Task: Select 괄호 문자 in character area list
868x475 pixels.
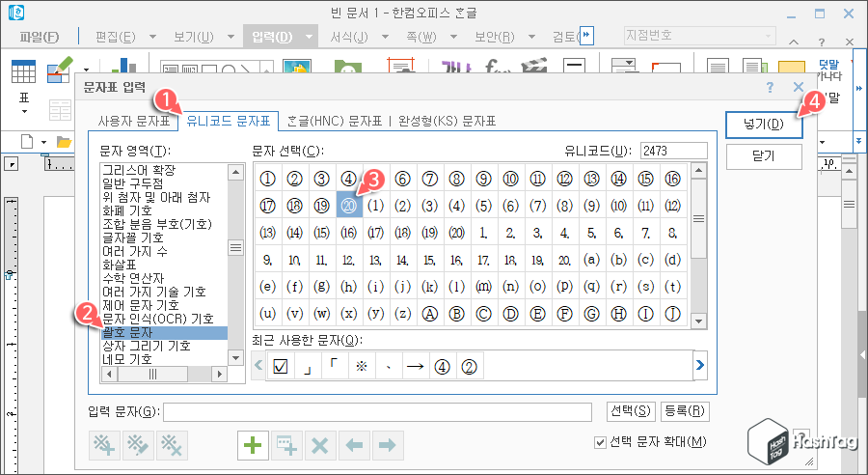Action: click(164, 332)
